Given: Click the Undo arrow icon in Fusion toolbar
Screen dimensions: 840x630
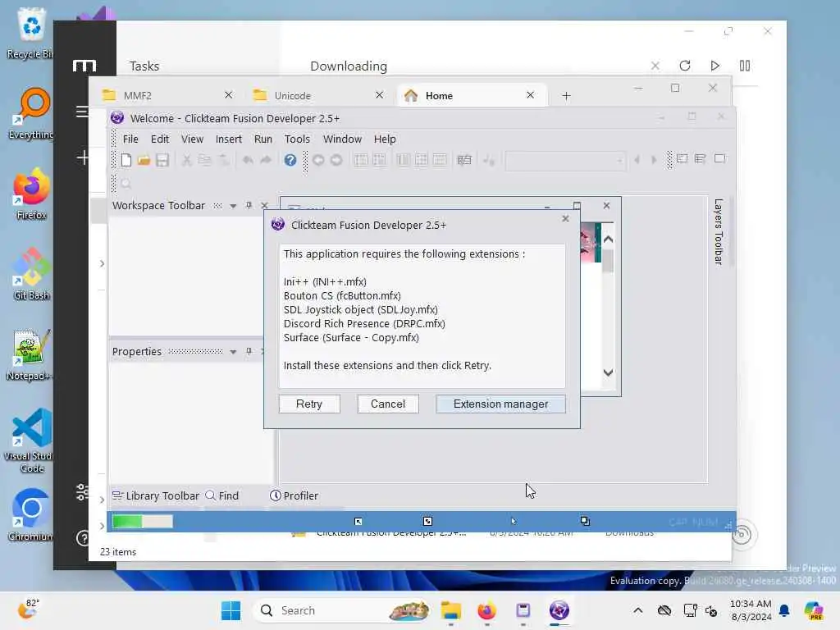Looking at the screenshot, I should pyautogui.click(x=248, y=160).
